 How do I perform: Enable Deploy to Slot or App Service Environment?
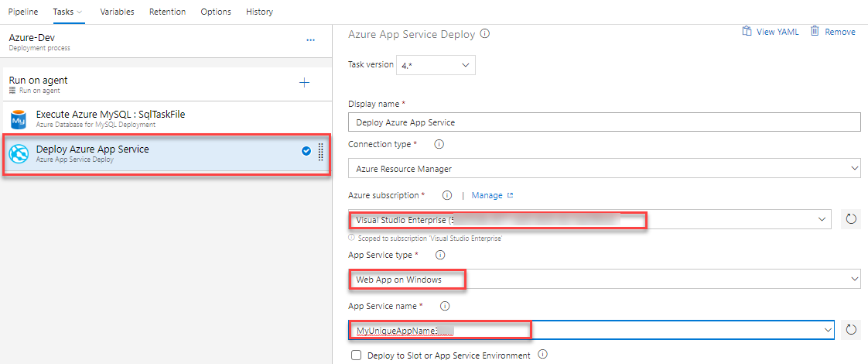(x=357, y=355)
